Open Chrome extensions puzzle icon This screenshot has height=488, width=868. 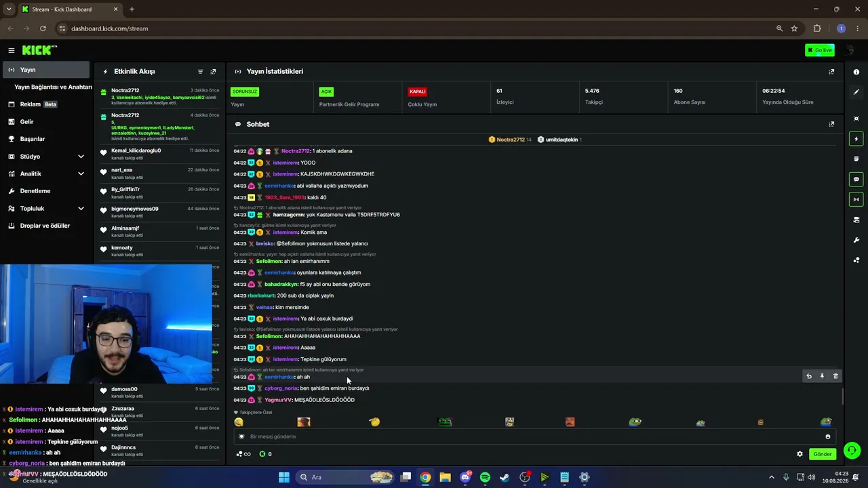[817, 28]
